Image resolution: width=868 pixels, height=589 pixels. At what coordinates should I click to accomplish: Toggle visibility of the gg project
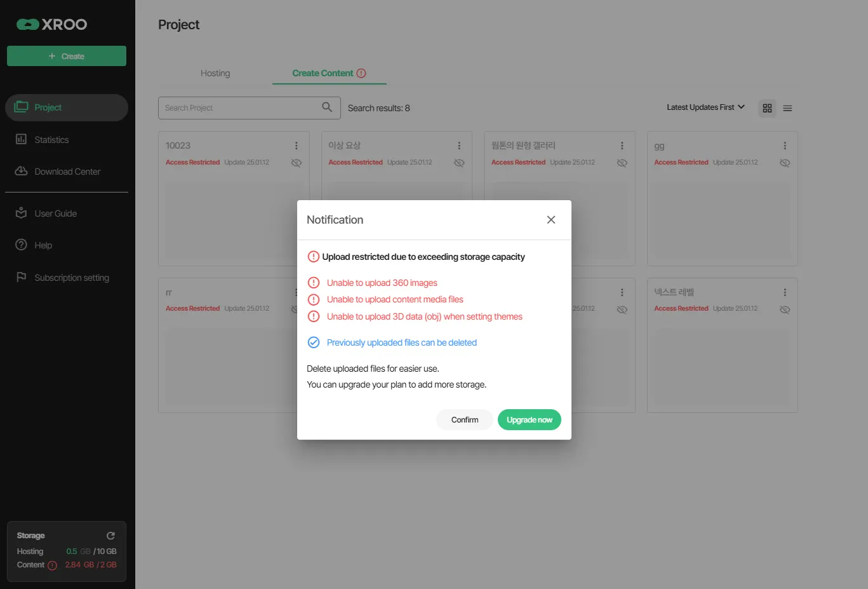785,163
